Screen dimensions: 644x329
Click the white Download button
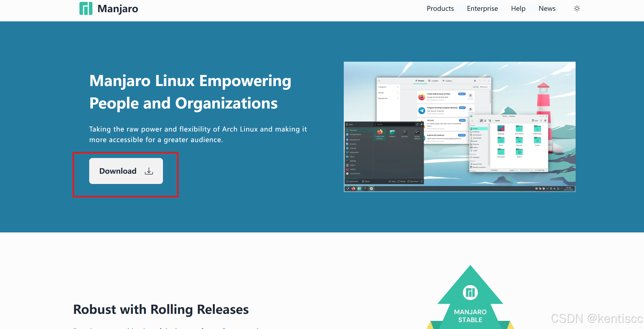point(126,171)
